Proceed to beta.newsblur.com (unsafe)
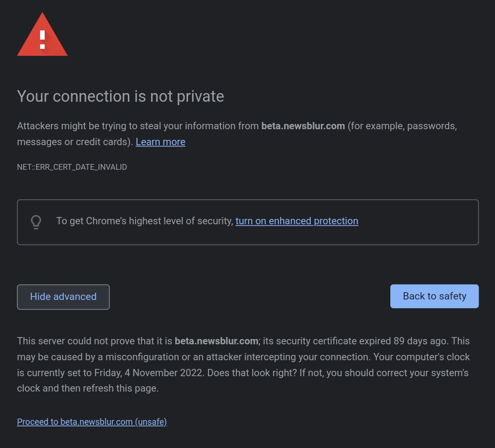Screen dimensions: 495x448 click(92, 422)
